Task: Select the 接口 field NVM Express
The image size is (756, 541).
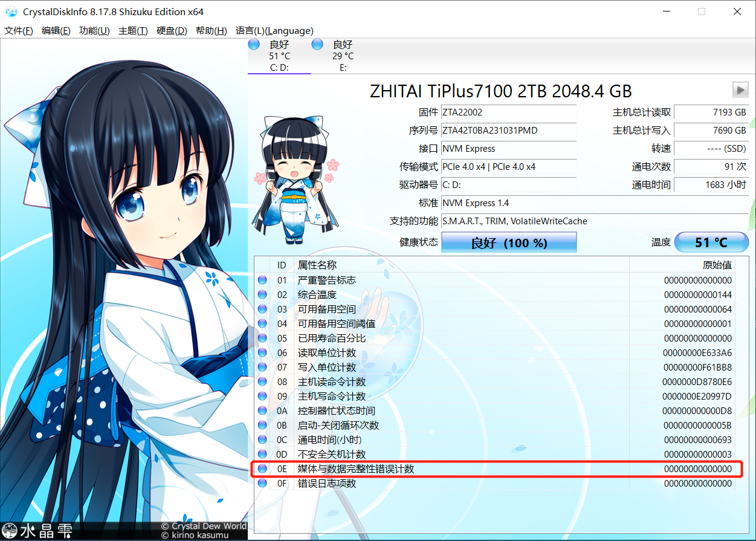Action: [509, 148]
